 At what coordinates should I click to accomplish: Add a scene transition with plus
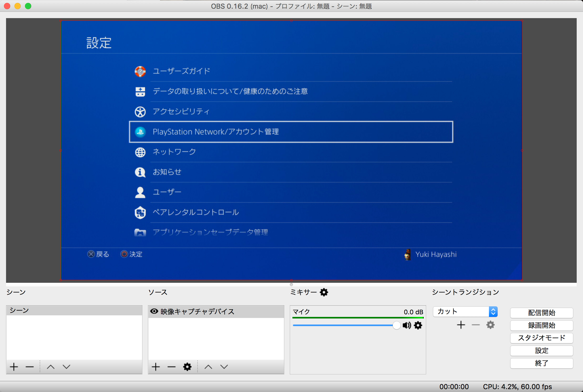tap(461, 325)
